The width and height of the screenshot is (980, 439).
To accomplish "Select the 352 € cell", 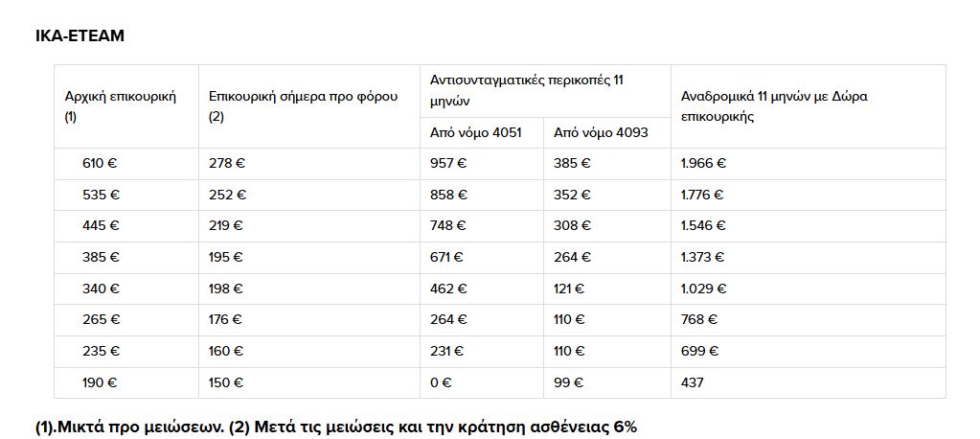I will click(572, 196).
